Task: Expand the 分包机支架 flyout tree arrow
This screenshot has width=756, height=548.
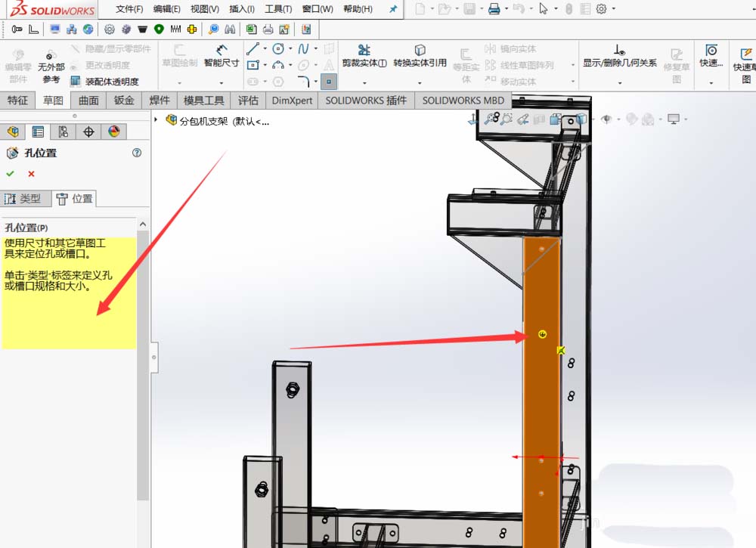Action: coord(156,119)
